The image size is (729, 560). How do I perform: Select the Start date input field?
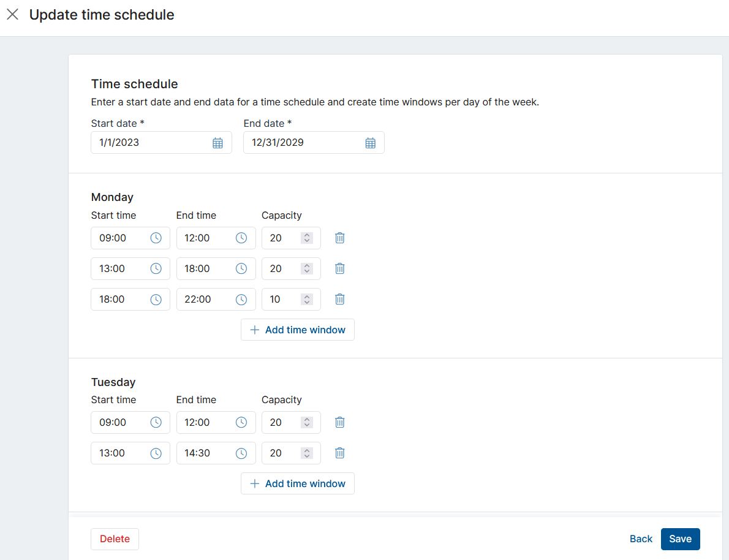147,142
